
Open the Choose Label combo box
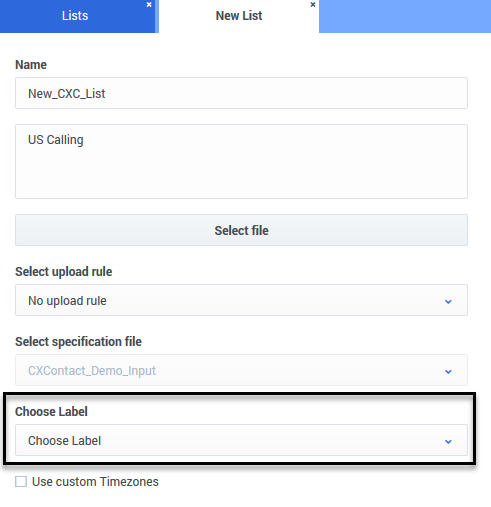(241, 440)
